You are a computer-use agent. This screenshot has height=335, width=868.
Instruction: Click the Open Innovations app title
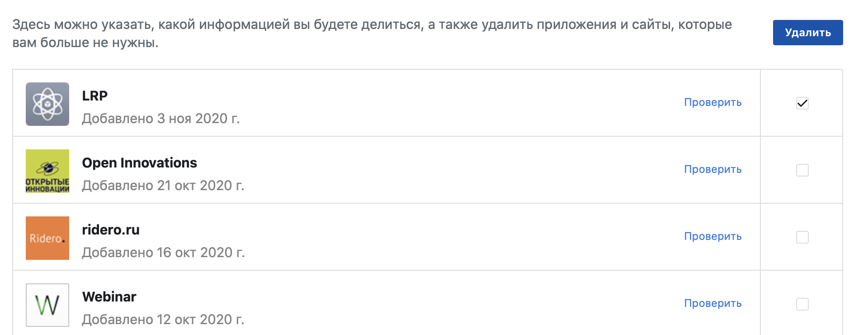click(x=139, y=163)
